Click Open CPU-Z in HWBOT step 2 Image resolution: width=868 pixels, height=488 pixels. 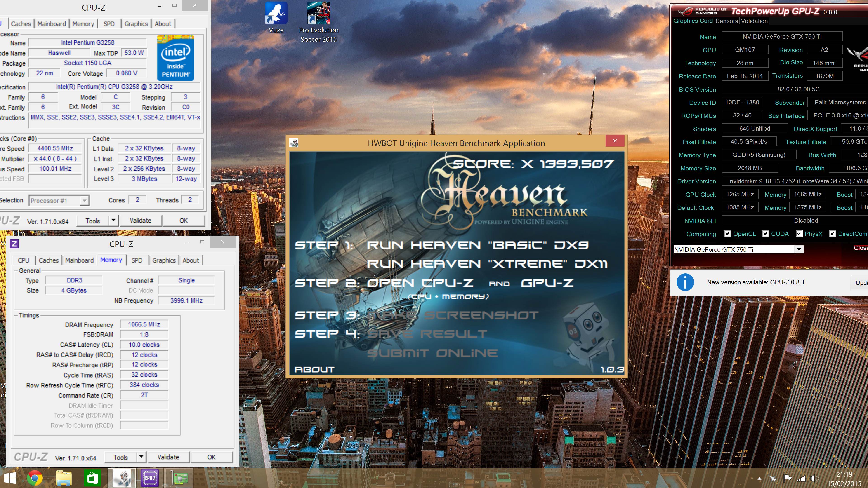tap(420, 283)
